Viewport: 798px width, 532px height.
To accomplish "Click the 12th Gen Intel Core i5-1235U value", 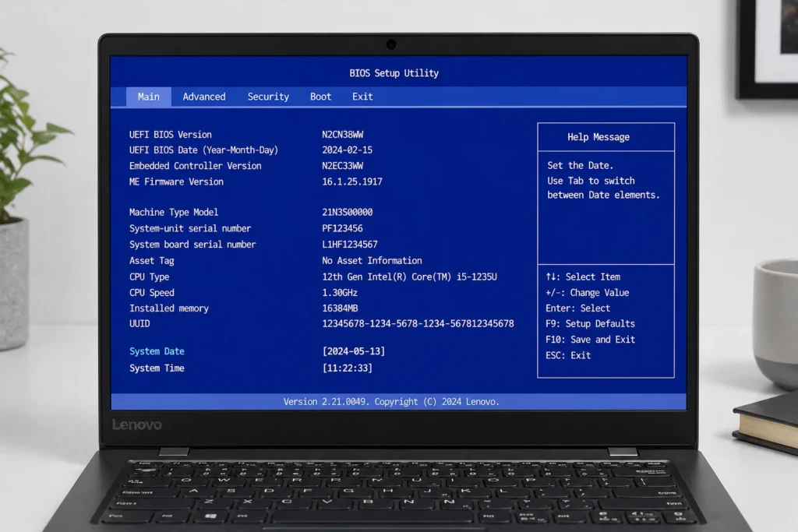I will click(x=409, y=277).
